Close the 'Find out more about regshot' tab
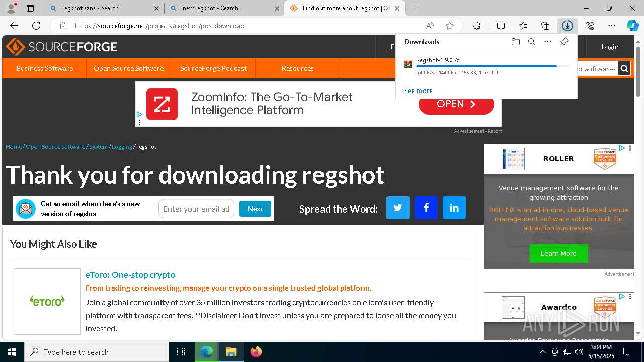Screen dimensions: 644x362 [397, 8]
